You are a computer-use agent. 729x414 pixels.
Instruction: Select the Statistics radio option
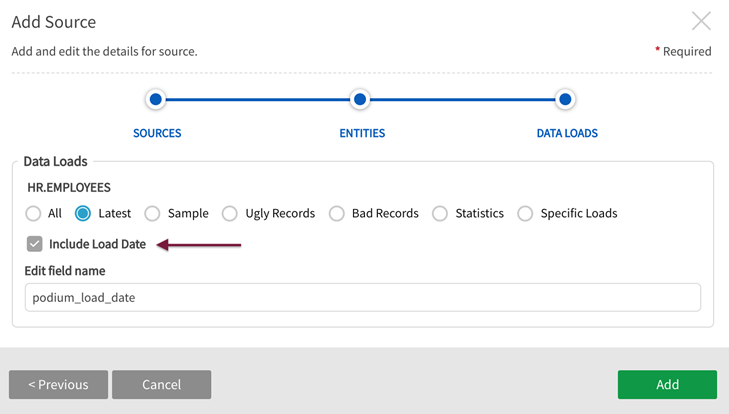pos(440,213)
